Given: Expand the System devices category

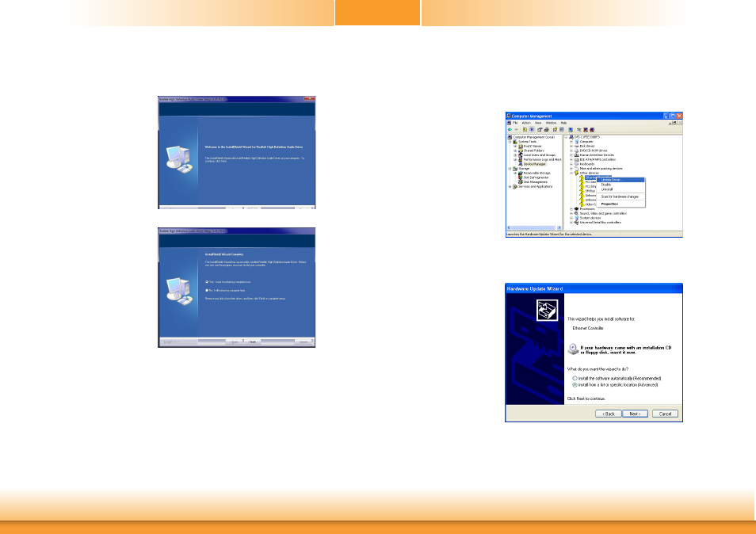Looking at the screenshot, I should tap(571, 218).
